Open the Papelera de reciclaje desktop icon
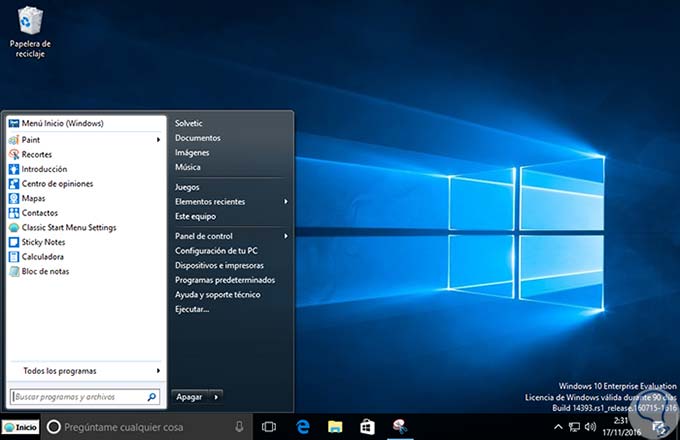Screen dimensions: 680x440 30,20
